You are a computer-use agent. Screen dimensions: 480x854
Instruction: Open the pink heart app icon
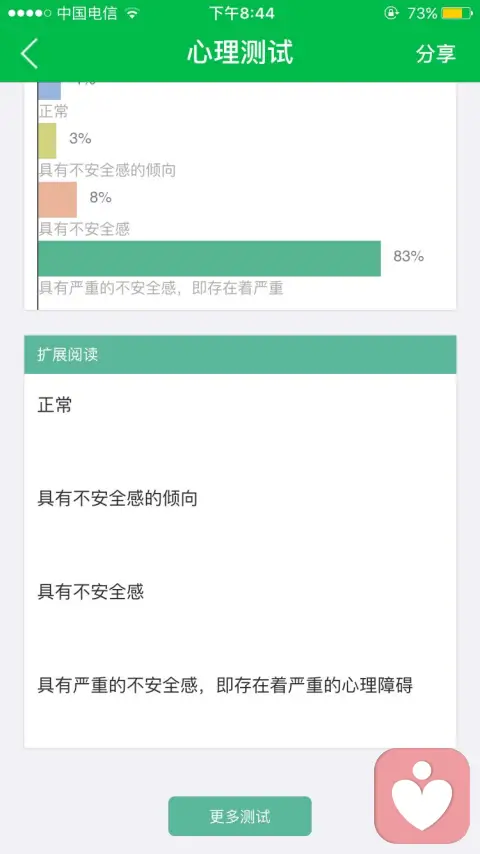pos(422,796)
